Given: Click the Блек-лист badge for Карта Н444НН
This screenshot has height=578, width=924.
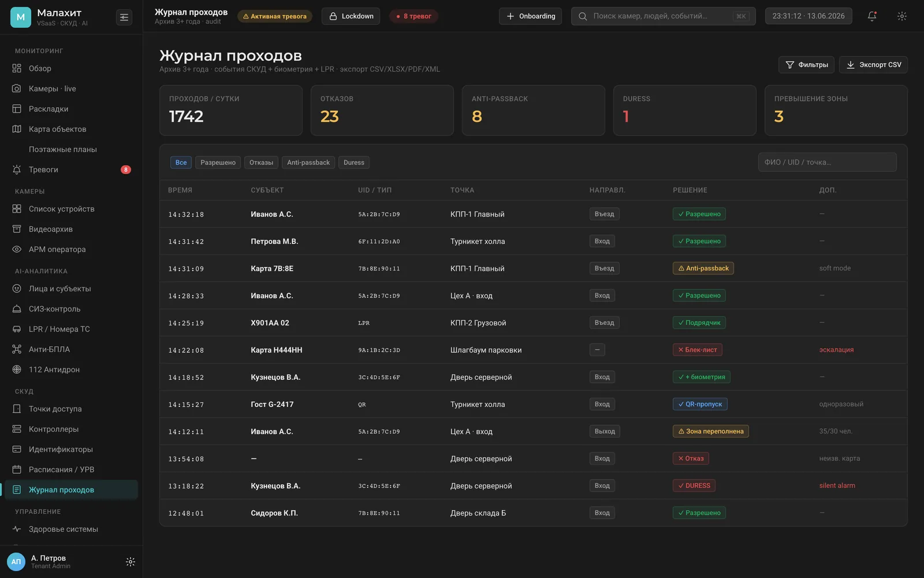Looking at the screenshot, I should pyautogui.click(x=698, y=350).
